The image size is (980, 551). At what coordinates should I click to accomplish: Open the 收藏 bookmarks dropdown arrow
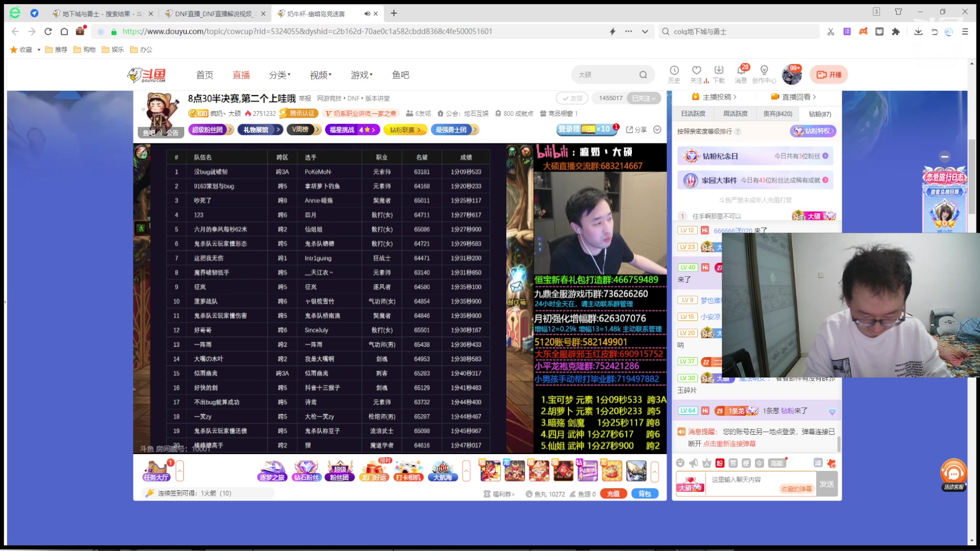39,49
